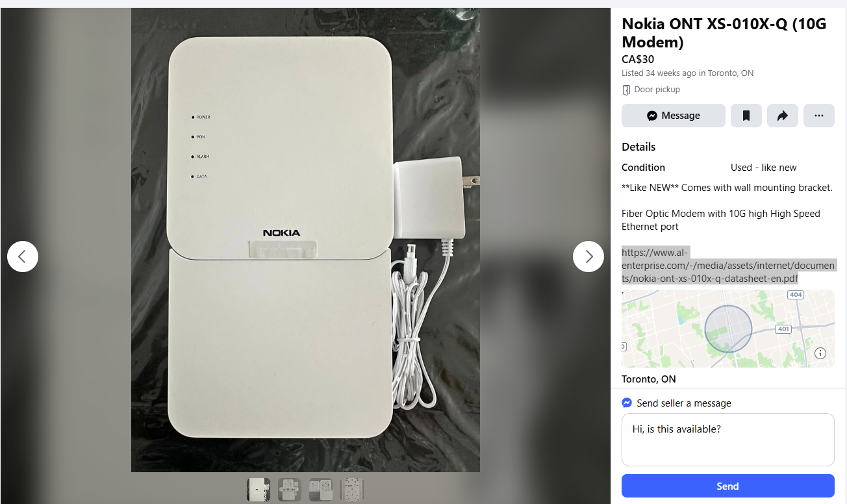The width and height of the screenshot is (847, 504).
Task: Click the 'Toronto, ON' location label below map
Action: point(648,379)
